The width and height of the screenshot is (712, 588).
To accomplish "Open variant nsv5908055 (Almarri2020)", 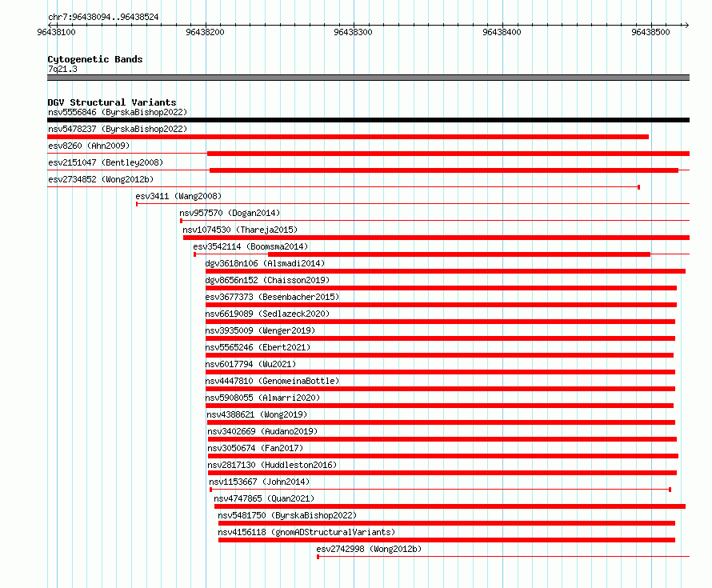I will click(263, 398).
